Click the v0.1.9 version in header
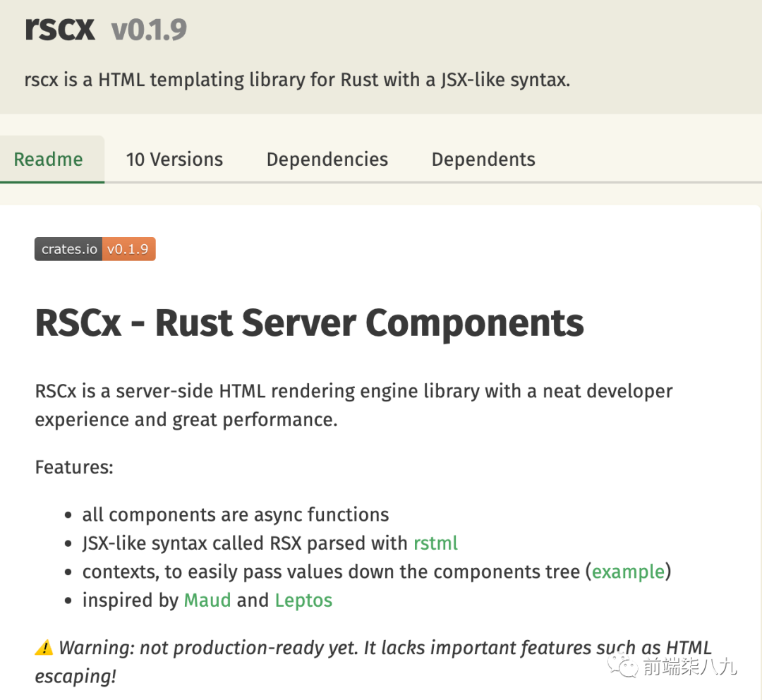762x700 pixels. (x=149, y=30)
